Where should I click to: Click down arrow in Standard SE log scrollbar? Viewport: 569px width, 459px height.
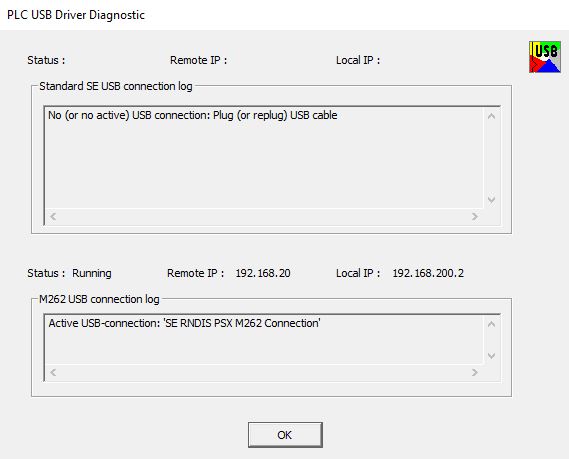coord(491,200)
